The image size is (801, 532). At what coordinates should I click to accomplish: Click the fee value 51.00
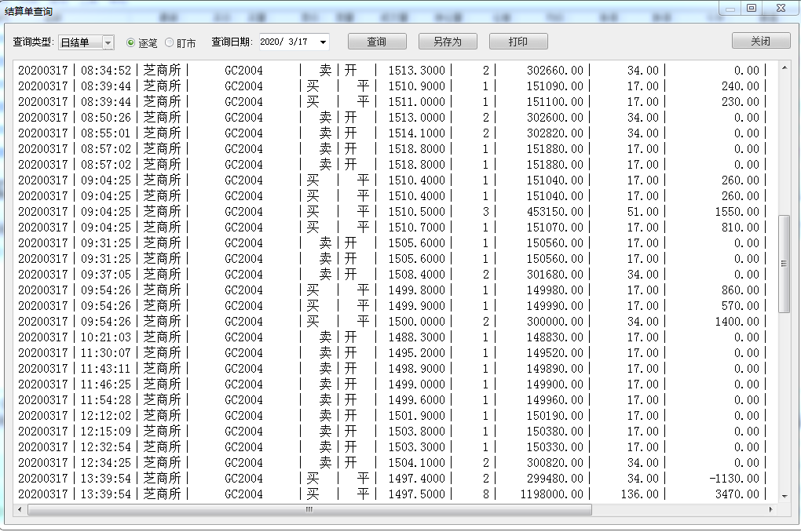click(642, 211)
